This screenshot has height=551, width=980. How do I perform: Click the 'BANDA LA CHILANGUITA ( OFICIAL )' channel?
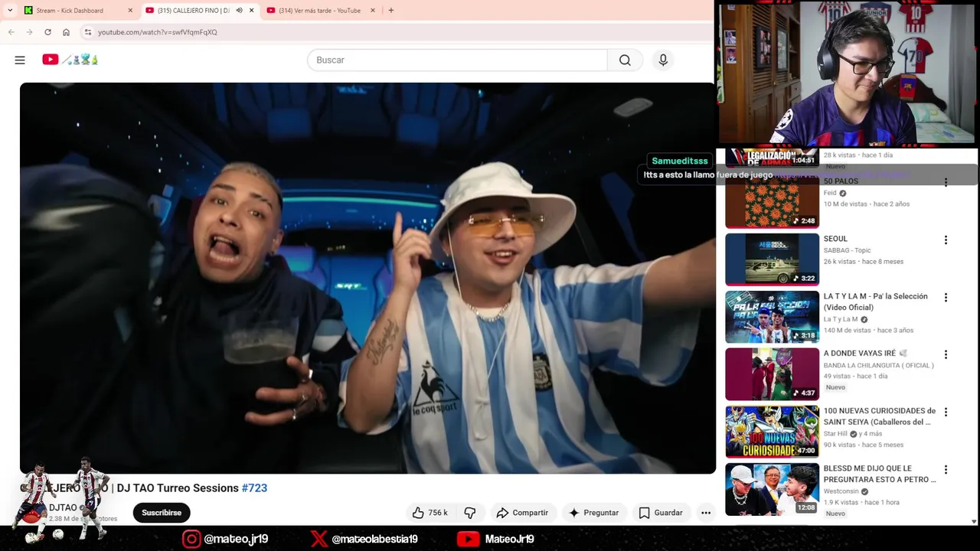(879, 365)
